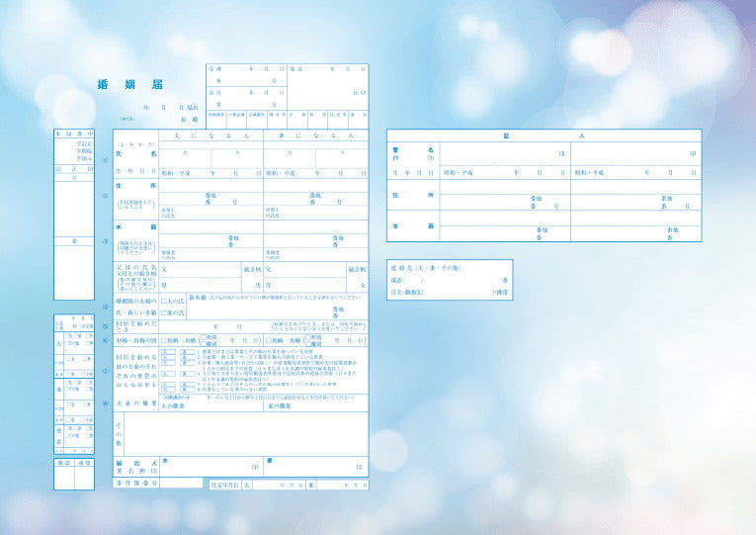Check the 夫の氏 checkbox

[x=163, y=300]
